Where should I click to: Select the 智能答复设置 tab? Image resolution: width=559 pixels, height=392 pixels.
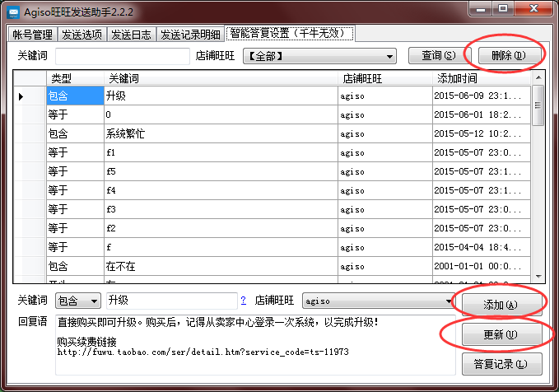point(290,33)
